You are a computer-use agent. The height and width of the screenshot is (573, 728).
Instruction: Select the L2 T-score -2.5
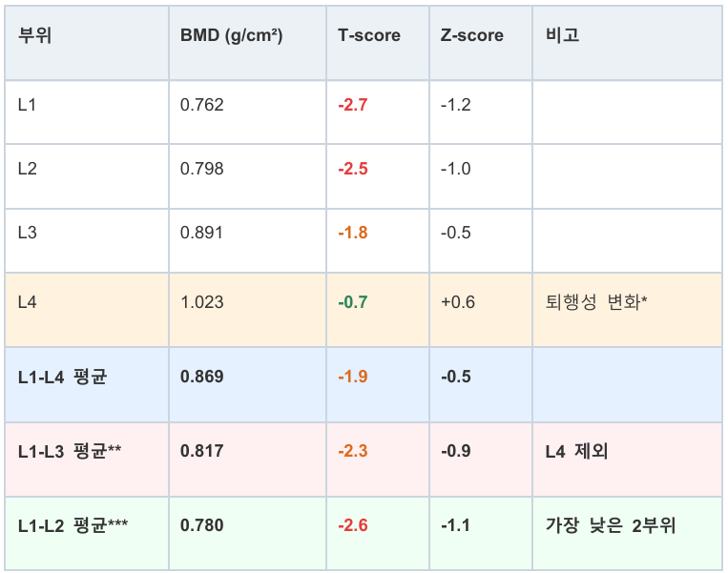(353, 169)
